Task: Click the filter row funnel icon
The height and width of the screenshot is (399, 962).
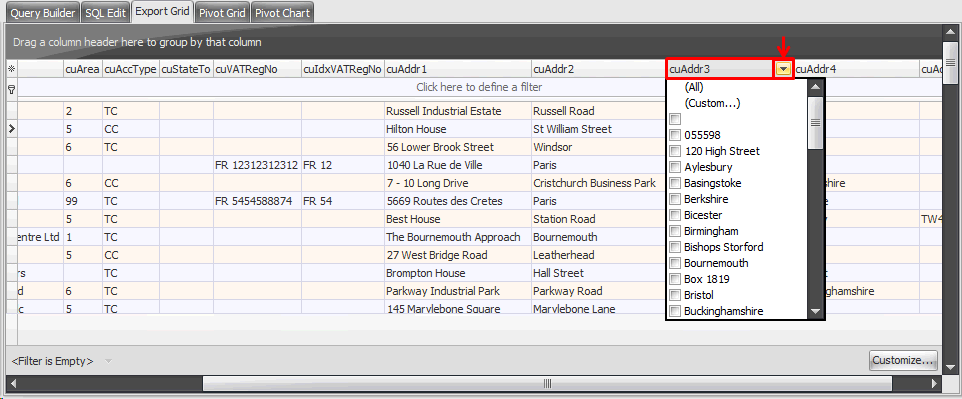Action: pyautogui.click(x=11, y=89)
